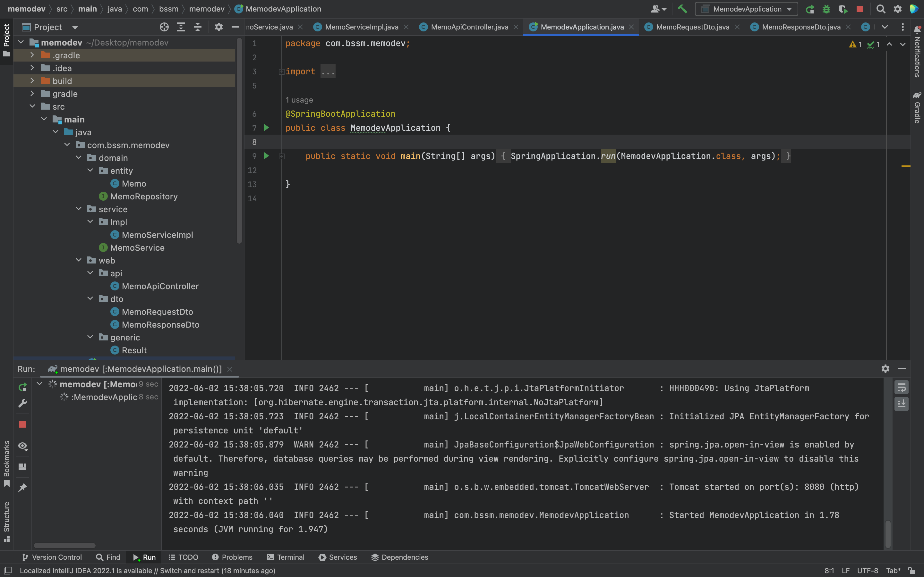924x577 pixels.
Task: Stop the running application with red square
Action: coord(860,9)
